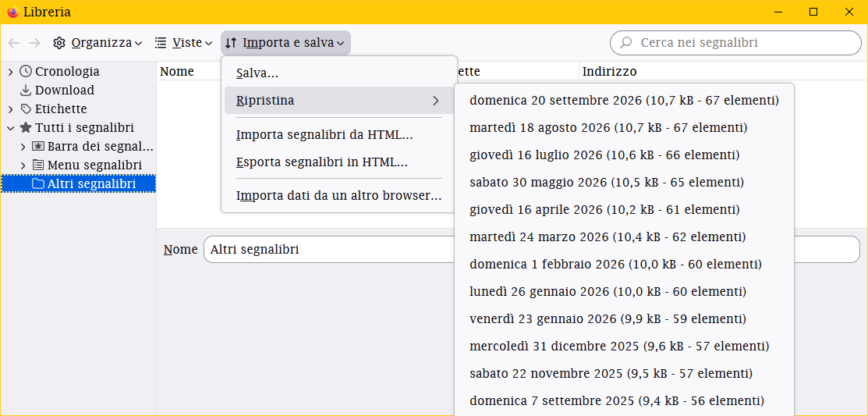Restore backup of domenica 20 settembre 2026

click(x=624, y=100)
